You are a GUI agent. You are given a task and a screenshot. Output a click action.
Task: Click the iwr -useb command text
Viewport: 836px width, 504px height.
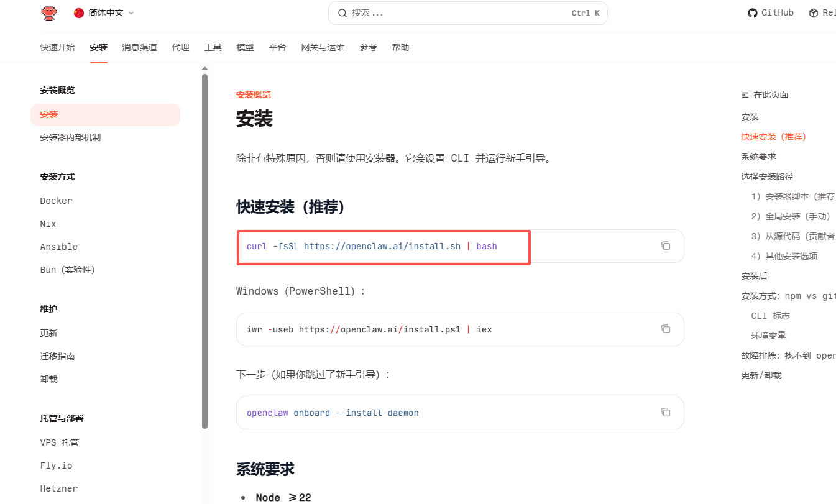coord(369,329)
